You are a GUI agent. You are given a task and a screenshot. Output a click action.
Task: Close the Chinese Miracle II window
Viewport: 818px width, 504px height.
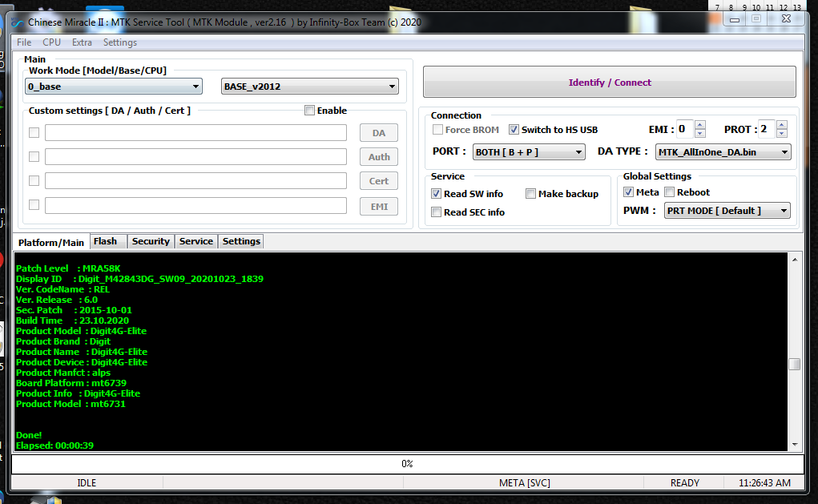(786, 19)
